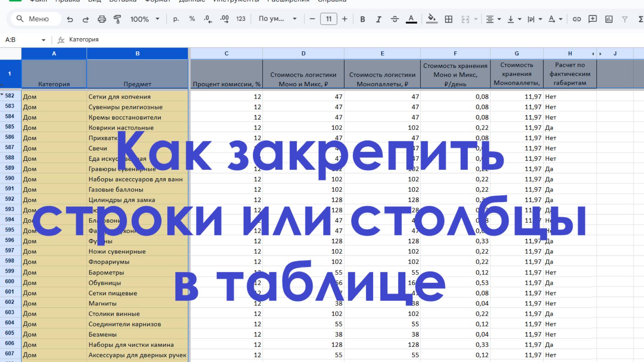Click the Redo icon
Image resolution: width=644 pixels, height=362 pixels.
point(86,19)
